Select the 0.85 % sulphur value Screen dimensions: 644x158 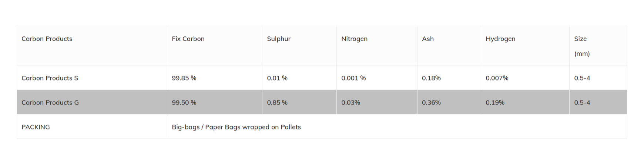pos(277,103)
